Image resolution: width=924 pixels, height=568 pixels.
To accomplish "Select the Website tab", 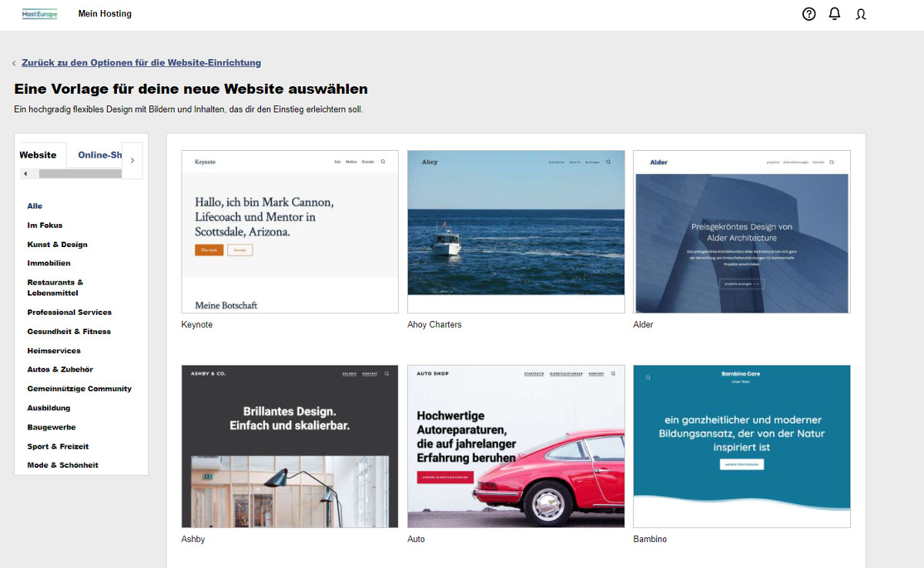I will (x=38, y=155).
